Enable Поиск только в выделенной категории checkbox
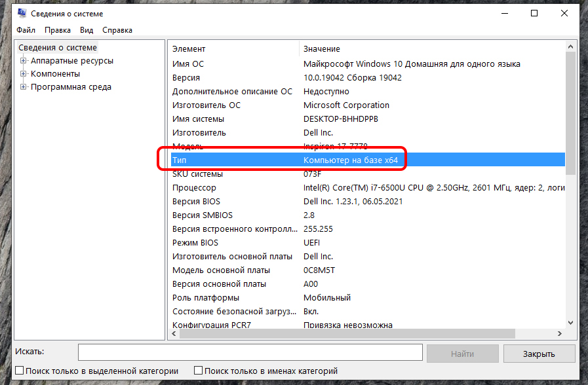 click(x=19, y=371)
